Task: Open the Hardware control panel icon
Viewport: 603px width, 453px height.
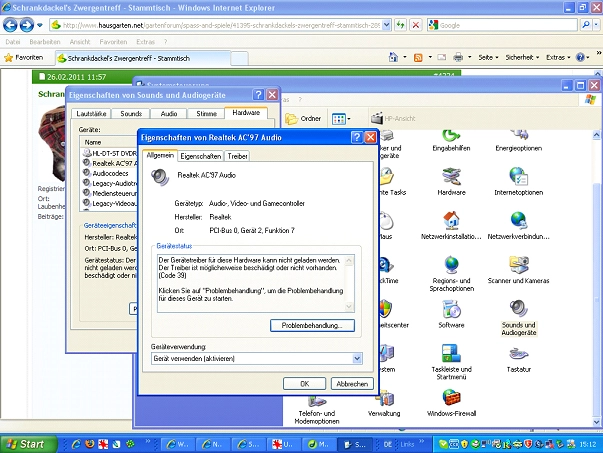Action: click(x=451, y=182)
